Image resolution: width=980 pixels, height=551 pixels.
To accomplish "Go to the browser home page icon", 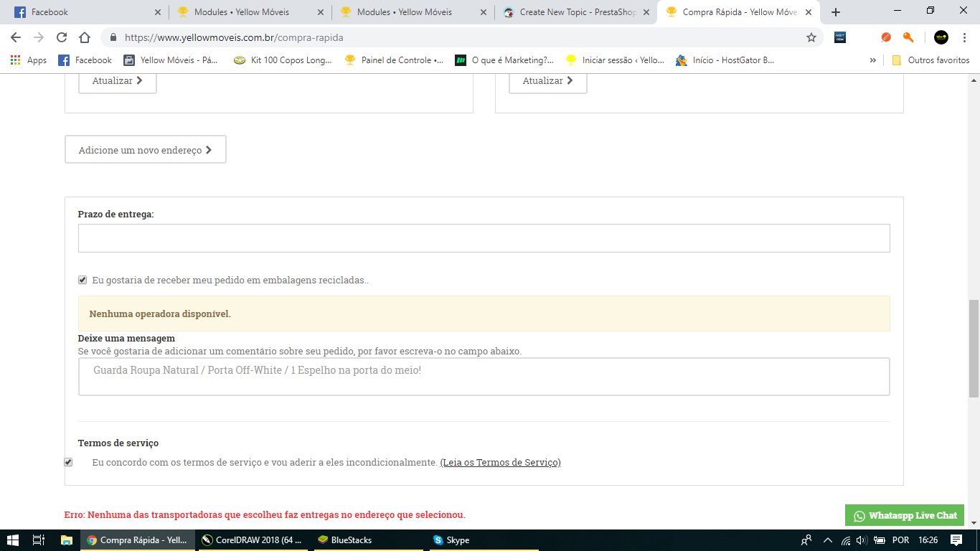I will [85, 37].
